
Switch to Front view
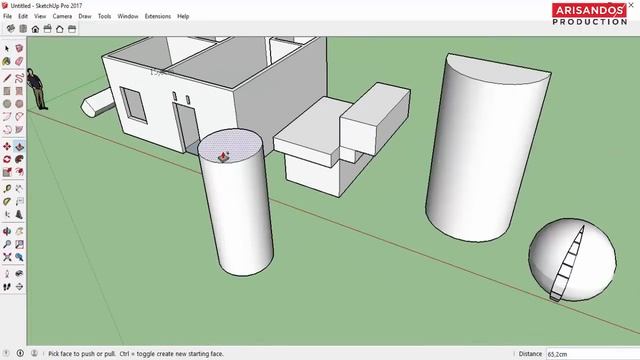[x=36, y=29]
